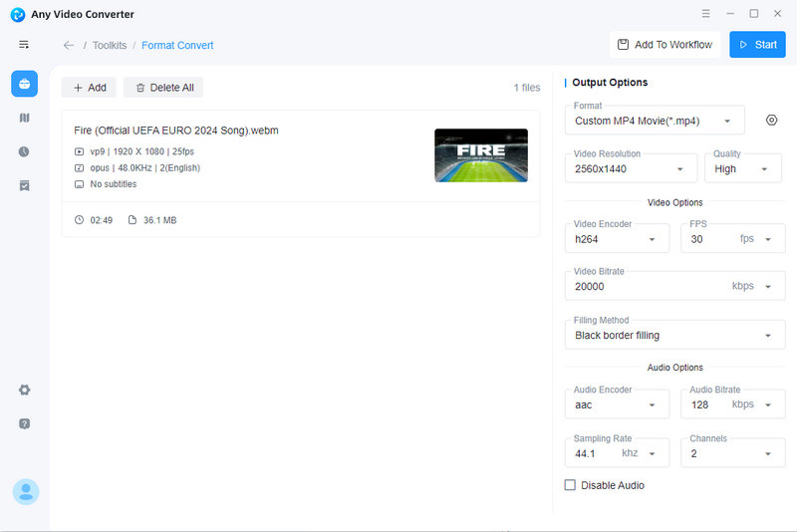Open the Audio Bitrate dropdown
The height and width of the screenshot is (532, 797).
pos(732,404)
